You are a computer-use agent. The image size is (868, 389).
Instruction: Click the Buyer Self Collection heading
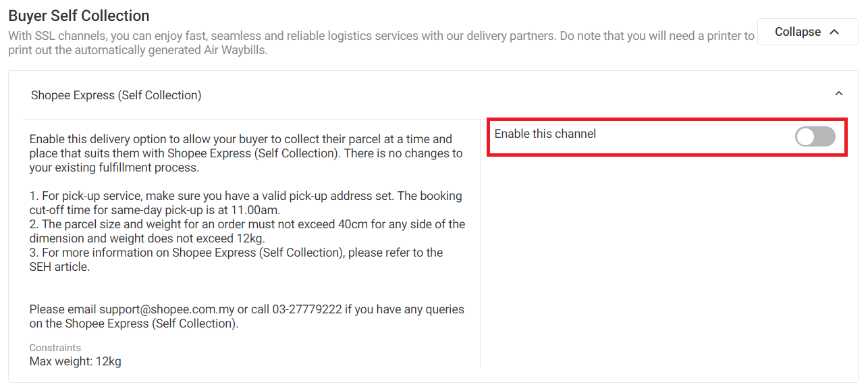click(x=79, y=16)
